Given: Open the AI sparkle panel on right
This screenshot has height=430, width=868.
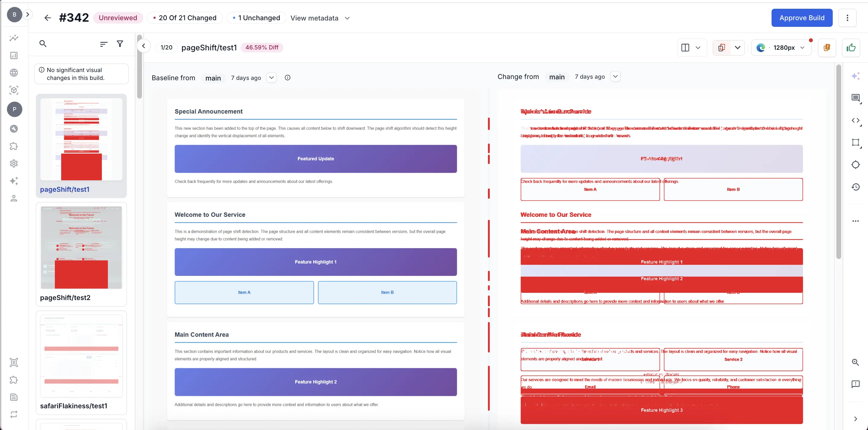Looking at the screenshot, I should pyautogui.click(x=856, y=76).
